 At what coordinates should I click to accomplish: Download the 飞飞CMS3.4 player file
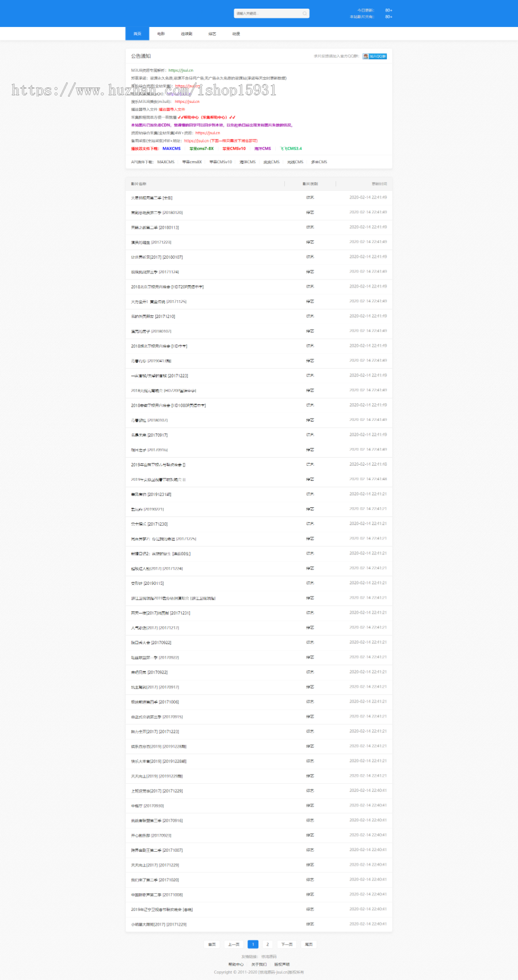coord(291,148)
